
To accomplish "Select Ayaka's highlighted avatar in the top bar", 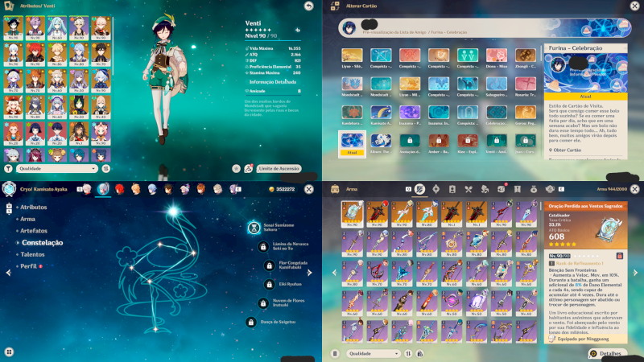I will tap(103, 189).
